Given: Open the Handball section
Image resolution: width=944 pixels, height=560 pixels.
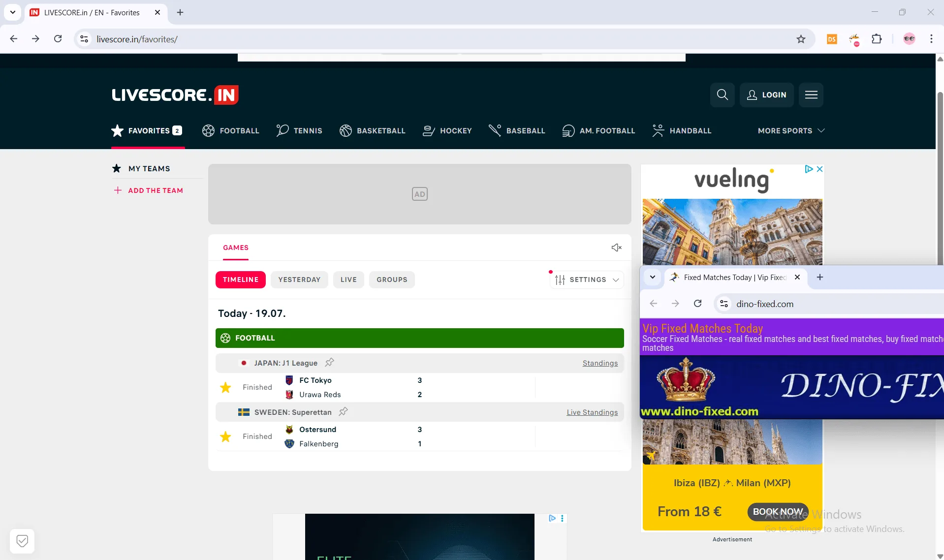Looking at the screenshot, I should click(x=681, y=130).
